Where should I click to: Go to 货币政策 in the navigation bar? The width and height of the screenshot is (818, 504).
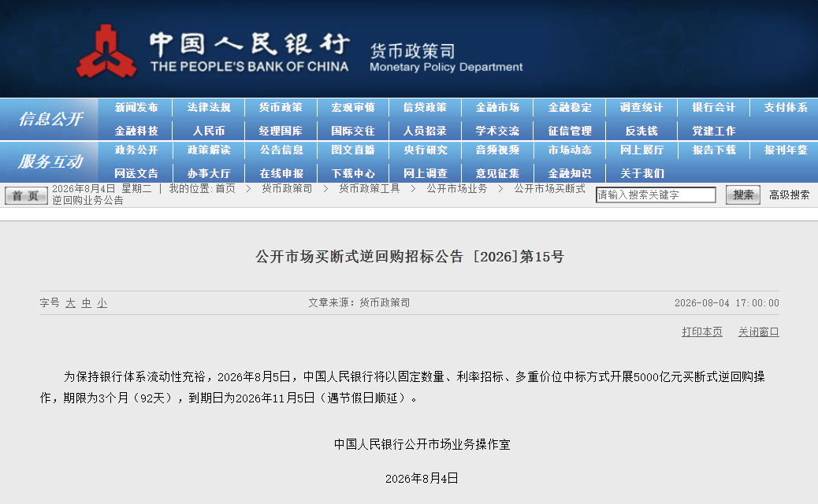[x=281, y=107]
